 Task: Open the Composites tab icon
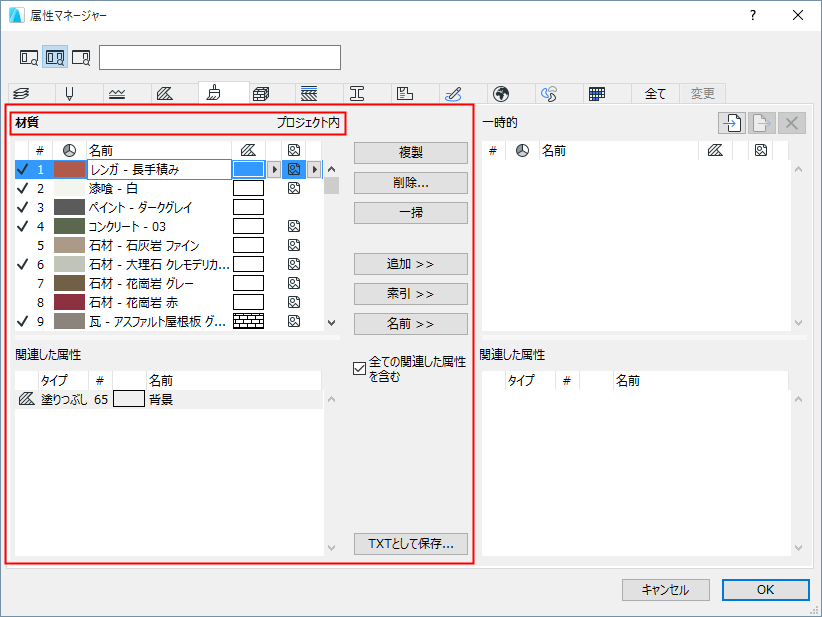[309, 94]
